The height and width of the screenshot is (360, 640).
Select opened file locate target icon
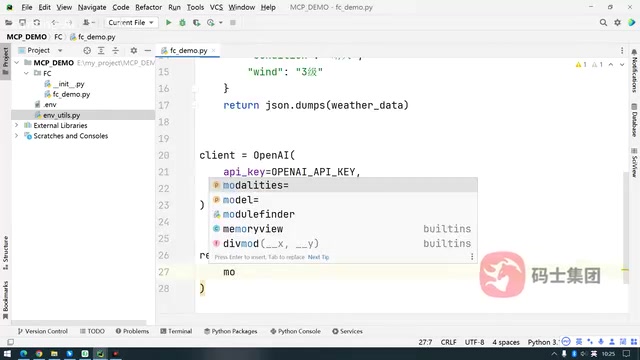click(87, 51)
